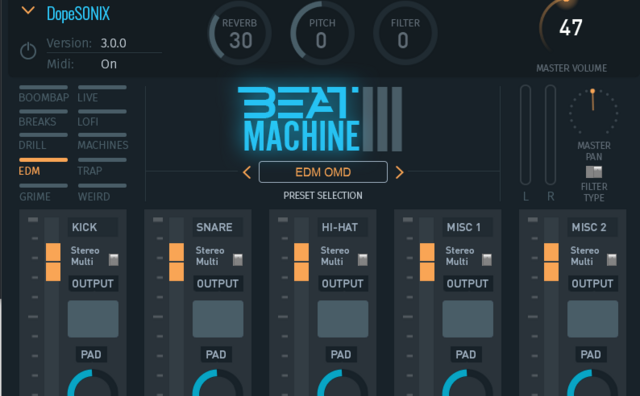Toggle the plugin power button
This screenshot has height=396, width=640.
[28, 51]
